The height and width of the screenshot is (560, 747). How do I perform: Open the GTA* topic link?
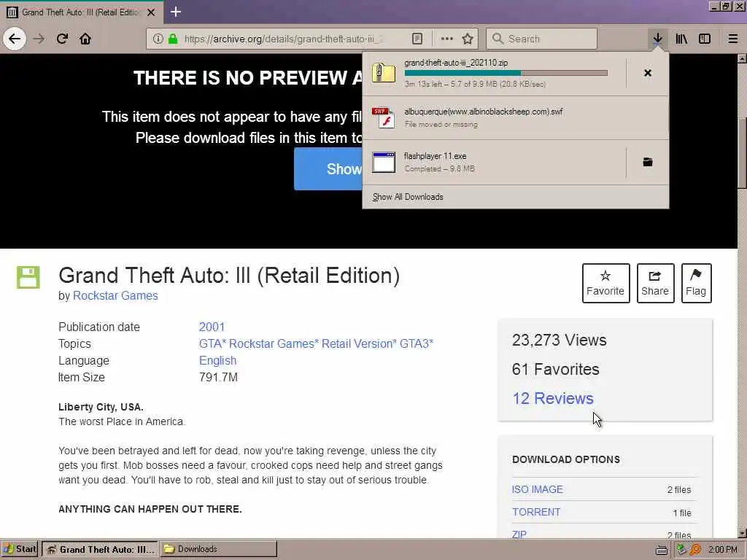(x=212, y=344)
